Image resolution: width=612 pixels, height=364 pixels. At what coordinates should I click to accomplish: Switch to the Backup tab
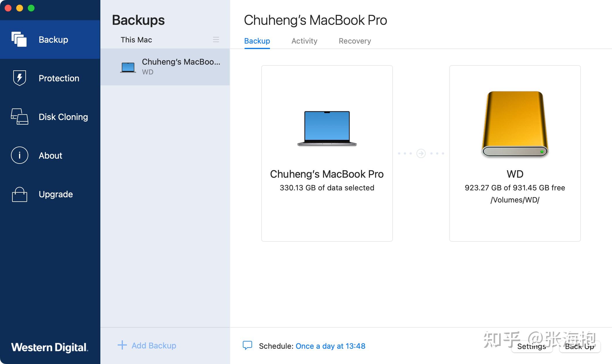[257, 41]
